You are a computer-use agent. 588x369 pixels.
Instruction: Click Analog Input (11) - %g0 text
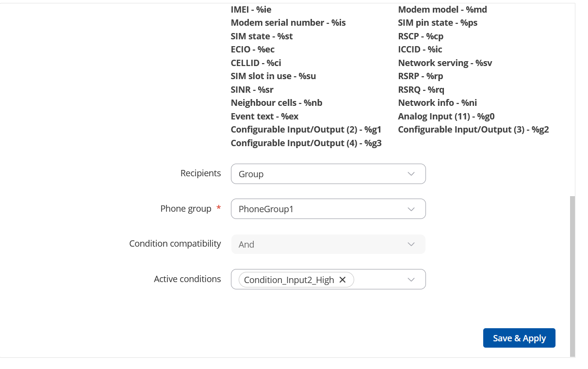[446, 116]
